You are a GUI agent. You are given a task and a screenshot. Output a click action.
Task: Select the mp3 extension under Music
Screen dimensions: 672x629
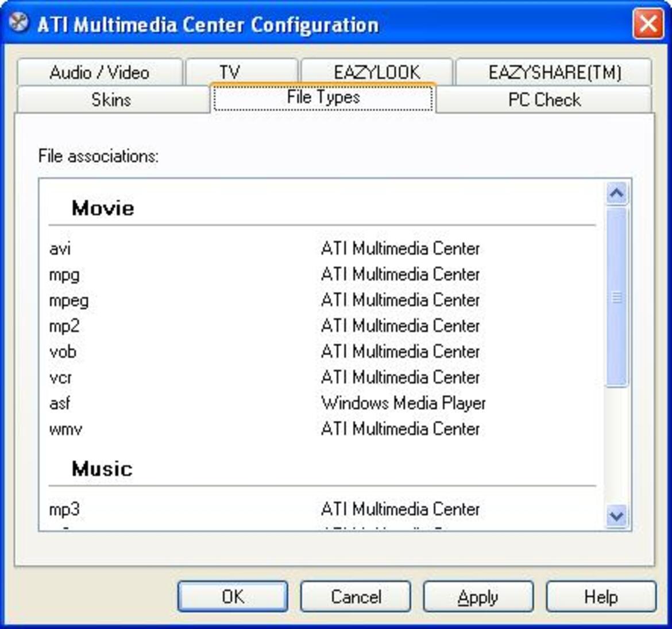[64, 510]
